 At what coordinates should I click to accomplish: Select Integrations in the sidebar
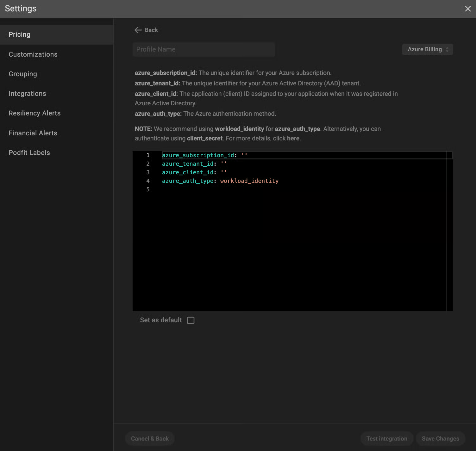tap(28, 94)
